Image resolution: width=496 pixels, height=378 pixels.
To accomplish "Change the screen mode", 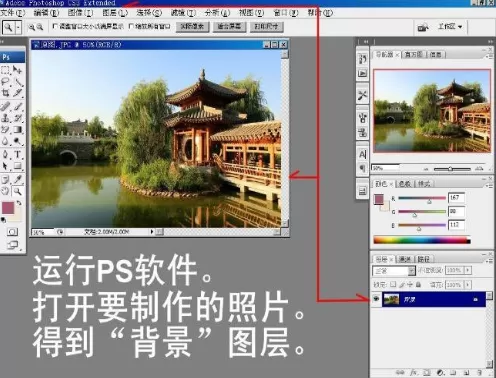I will (x=13, y=245).
